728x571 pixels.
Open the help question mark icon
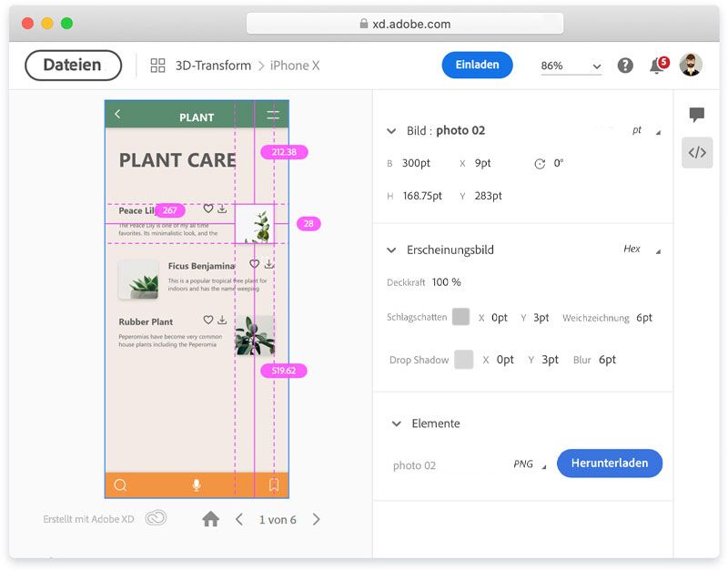click(x=625, y=66)
